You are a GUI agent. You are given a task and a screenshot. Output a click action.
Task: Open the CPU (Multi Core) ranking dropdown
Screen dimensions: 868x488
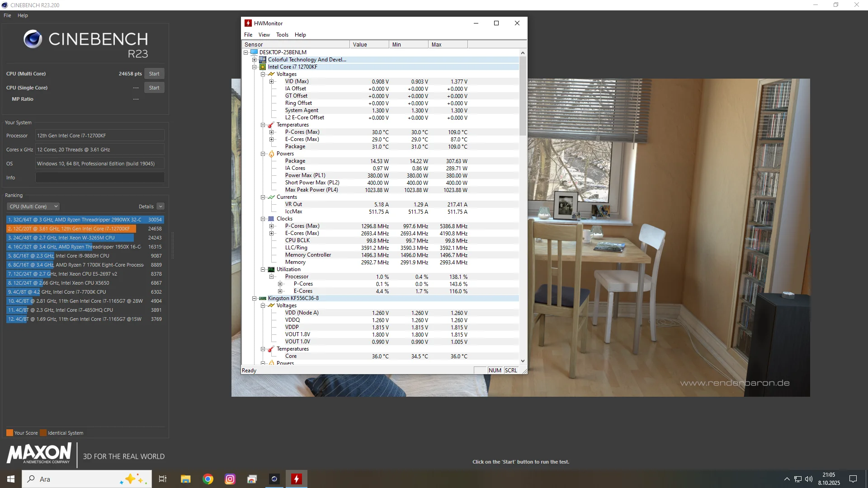(x=33, y=206)
